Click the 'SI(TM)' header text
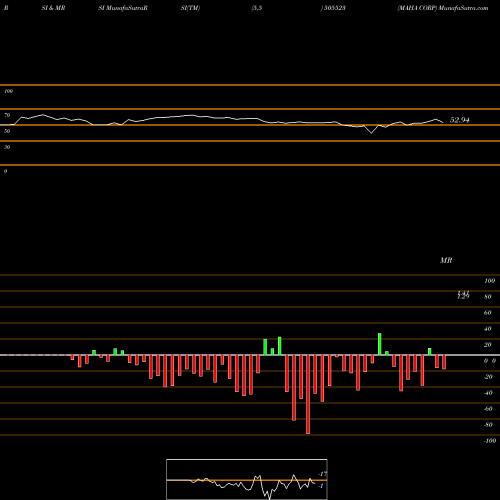This screenshot has height=500, width=500. [190, 8]
